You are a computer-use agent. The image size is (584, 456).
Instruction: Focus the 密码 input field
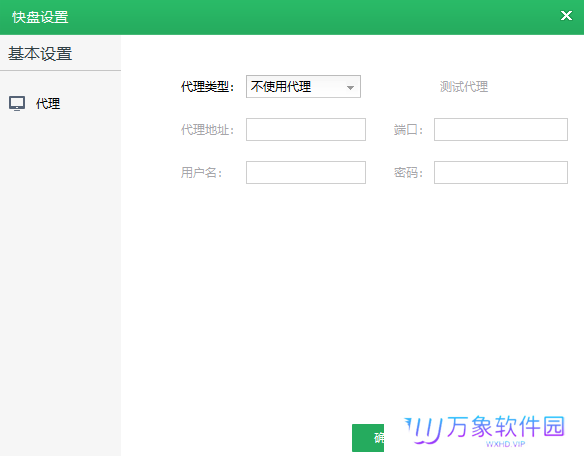pyautogui.click(x=501, y=172)
